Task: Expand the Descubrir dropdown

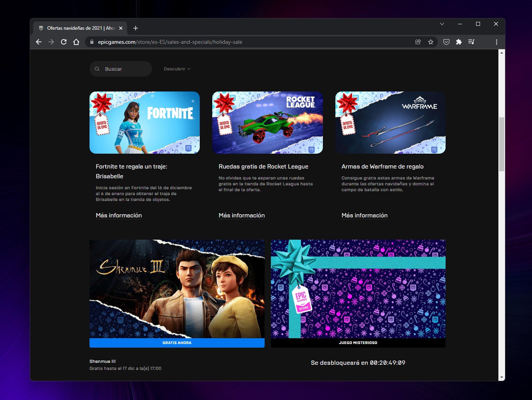Action: pos(177,69)
